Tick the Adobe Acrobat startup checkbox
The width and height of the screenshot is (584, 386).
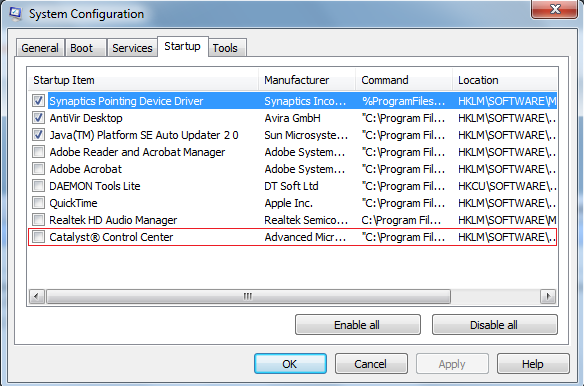click(x=38, y=169)
